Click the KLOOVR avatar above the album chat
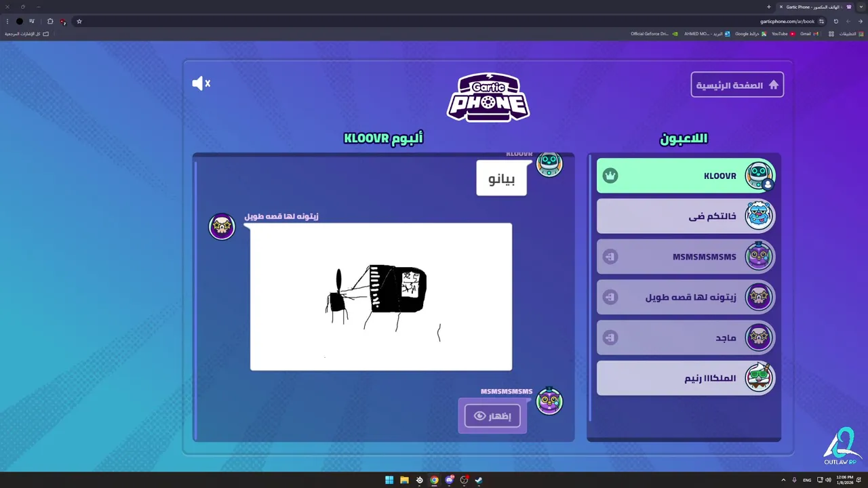The height and width of the screenshot is (488, 868). (549, 164)
